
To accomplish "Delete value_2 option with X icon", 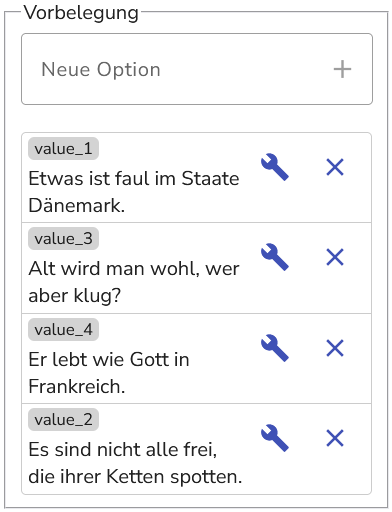I will pos(335,438).
